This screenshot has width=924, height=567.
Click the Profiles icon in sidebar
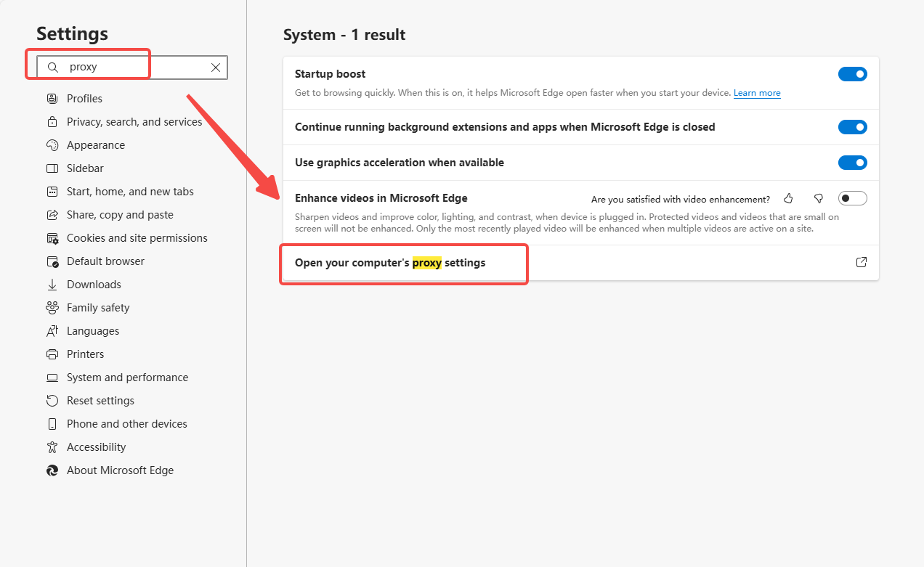52,99
